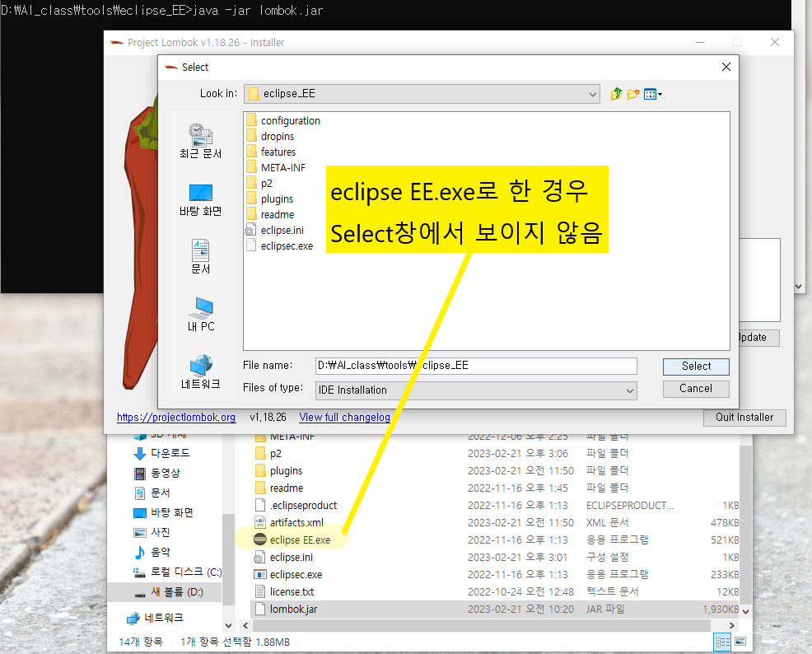Select artifacts.xml file in Explorer
Viewport: 812px width, 654px height.
coord(495,522)
